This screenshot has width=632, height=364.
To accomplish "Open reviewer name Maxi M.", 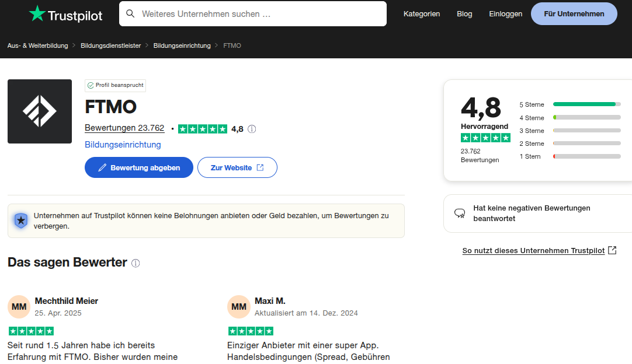I will 270,301.
